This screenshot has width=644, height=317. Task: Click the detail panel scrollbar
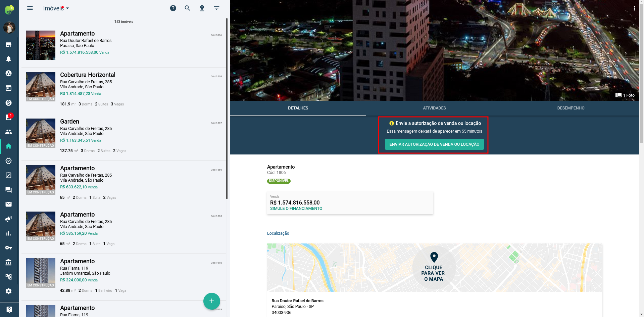[x=641, y=74]
